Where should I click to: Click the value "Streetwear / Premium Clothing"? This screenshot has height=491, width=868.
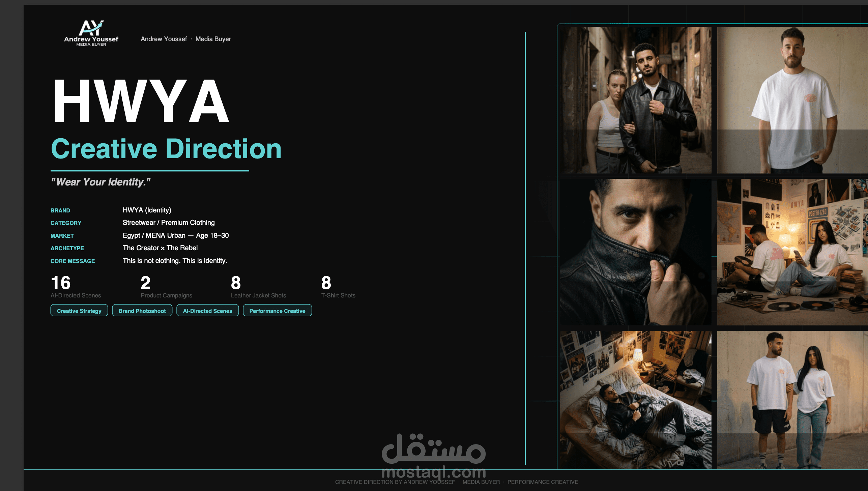[169, 223]
